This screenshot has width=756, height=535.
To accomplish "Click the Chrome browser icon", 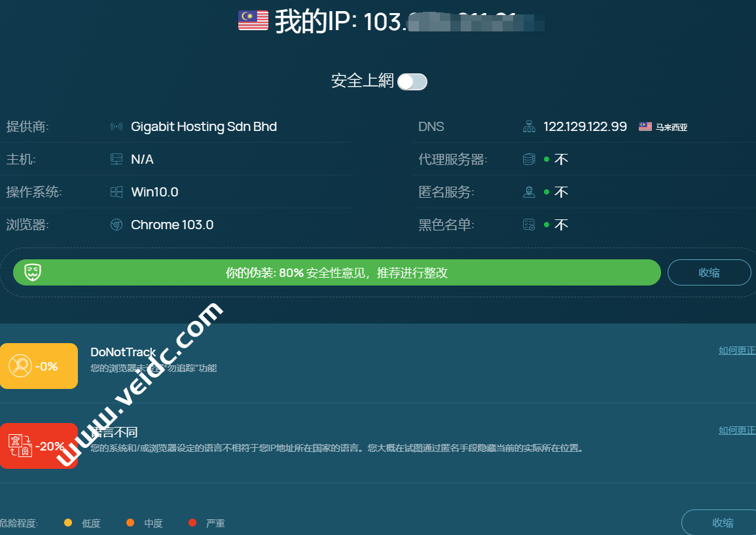I will [x=117, y=225].
